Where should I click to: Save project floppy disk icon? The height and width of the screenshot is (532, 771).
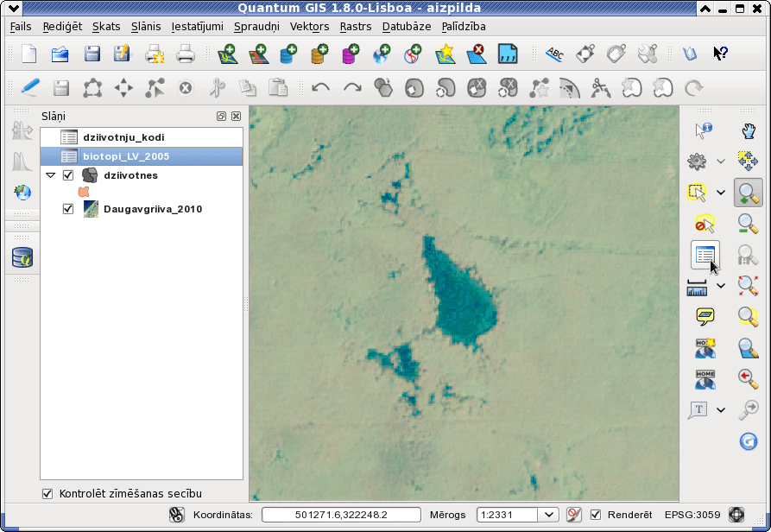(x=92, y=54)
